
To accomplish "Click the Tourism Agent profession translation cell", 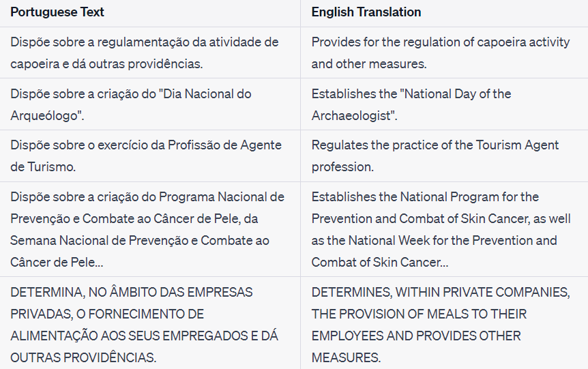I will (435, 156).
